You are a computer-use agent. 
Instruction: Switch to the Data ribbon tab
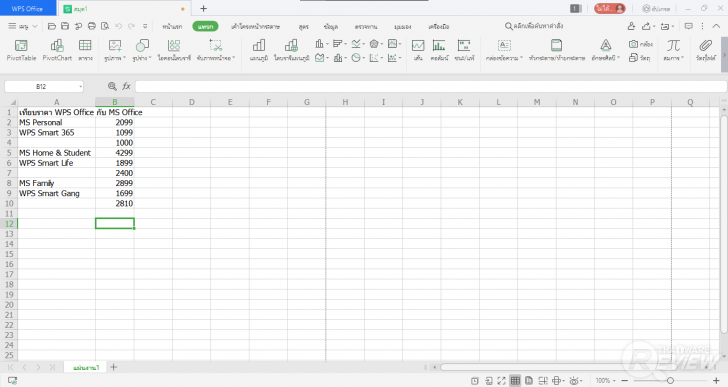coord(331,26)
